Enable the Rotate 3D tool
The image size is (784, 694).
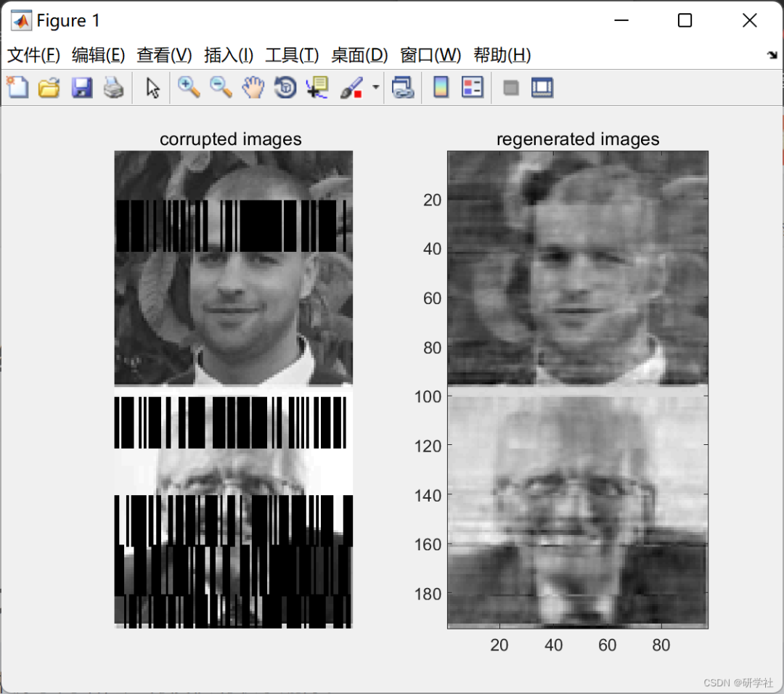[x=285, y=88]
